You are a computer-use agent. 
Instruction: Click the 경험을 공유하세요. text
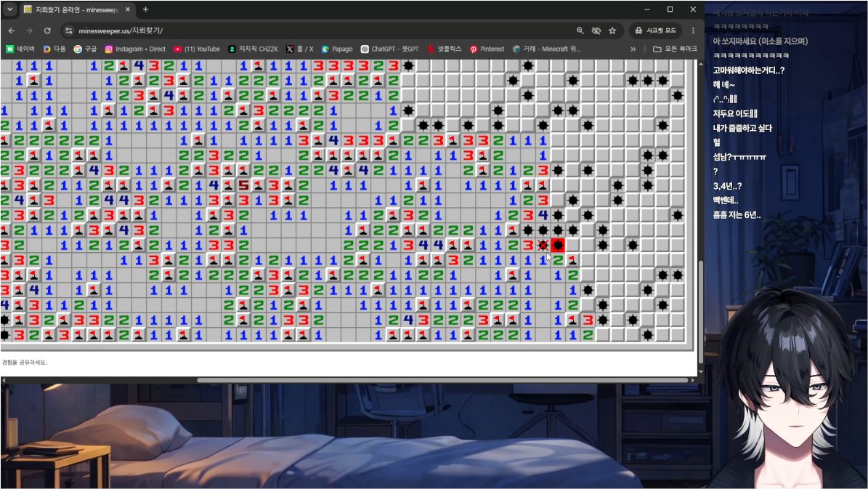pyautogui.click(x=25, y=362)
